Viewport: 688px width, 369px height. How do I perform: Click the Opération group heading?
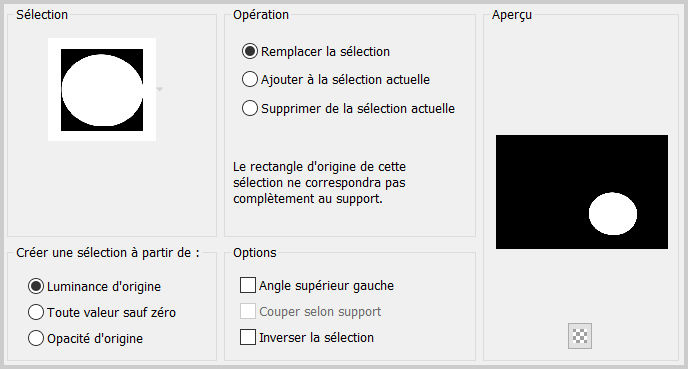pyautogui.click(x=261, y=15)
